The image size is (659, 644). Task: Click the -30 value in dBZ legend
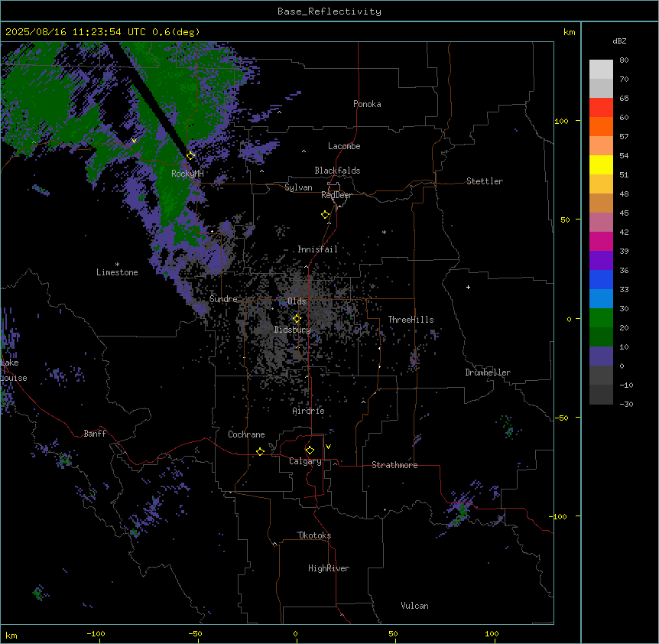coord(626,404)
